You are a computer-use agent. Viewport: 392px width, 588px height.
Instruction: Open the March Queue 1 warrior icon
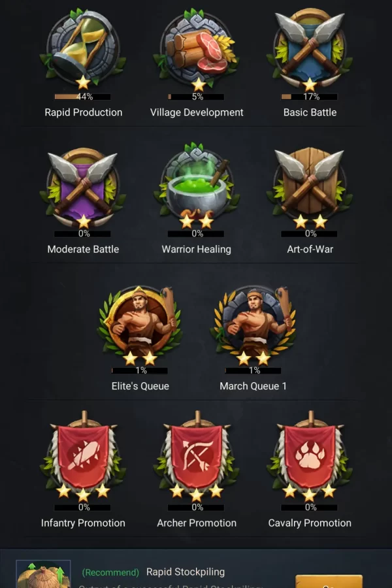(253, 323)
